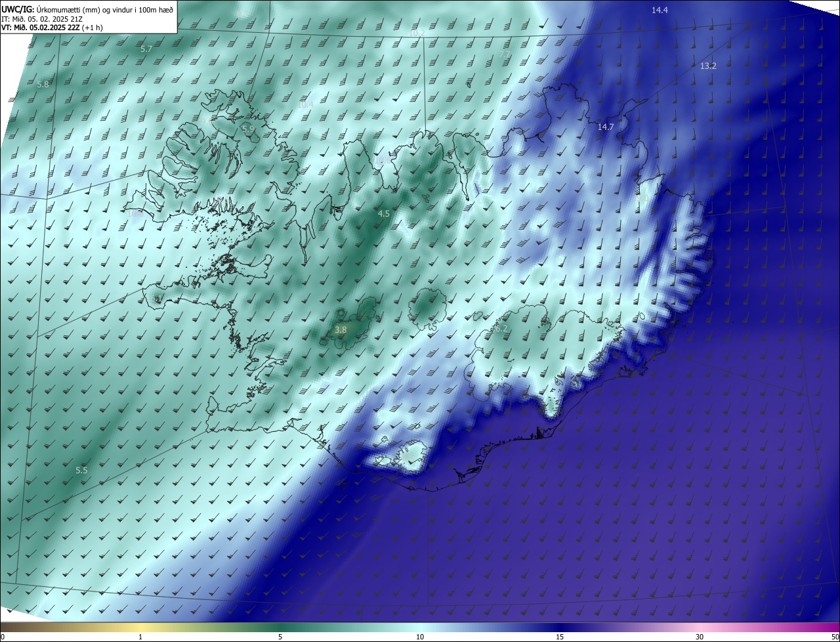Click the 5.8 value label on the map
840x642 pixels.
click(43, 84)
